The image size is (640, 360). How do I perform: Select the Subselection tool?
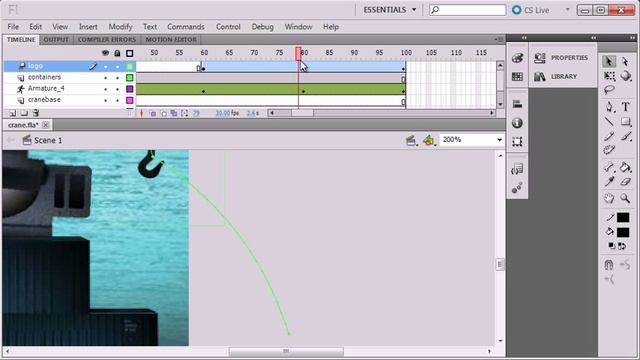[625, 61]
